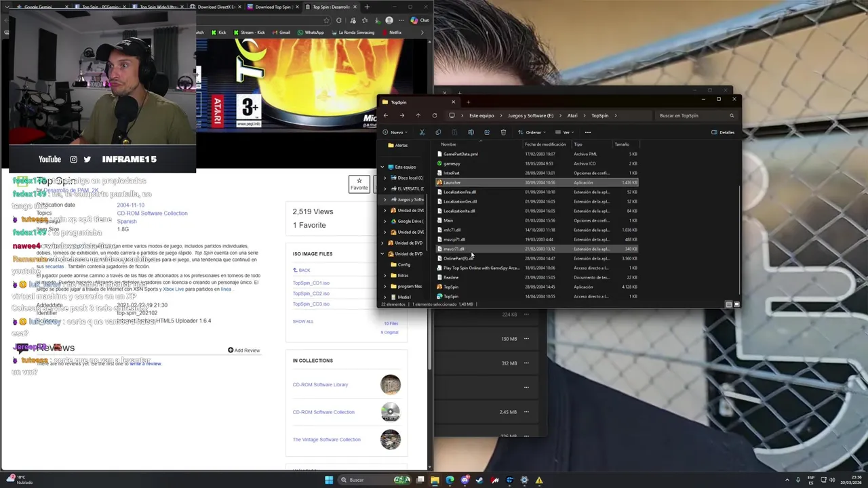Sort by Fecha de modificación column

[x=546, y=144]
